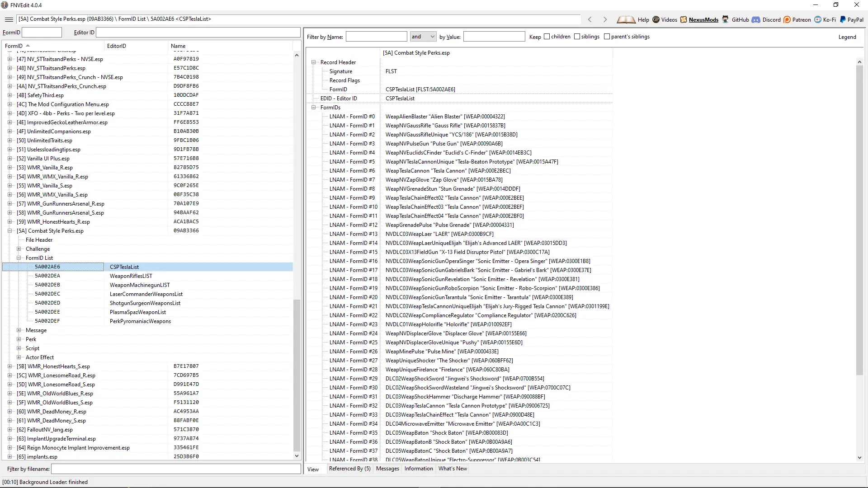Collapse the FormID List group
The image size is (868, 488).
(19, 258)
